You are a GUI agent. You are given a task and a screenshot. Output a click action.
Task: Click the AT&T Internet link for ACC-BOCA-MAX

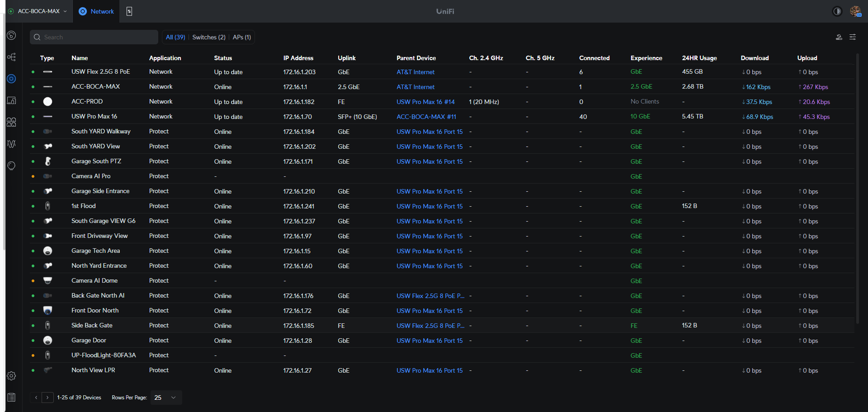415,87
